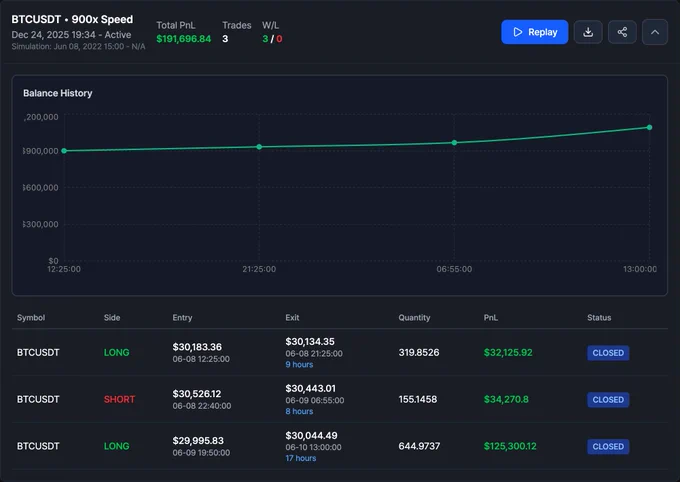Click the SHORT side label

click(119, 399)
